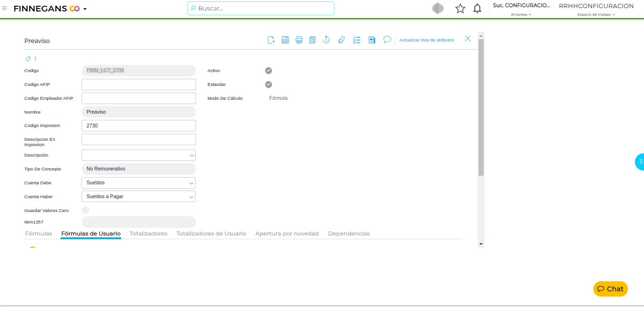The image size is (644, 330).
Task: Open the speech bubble comments icon
Action: click(387, 40)
